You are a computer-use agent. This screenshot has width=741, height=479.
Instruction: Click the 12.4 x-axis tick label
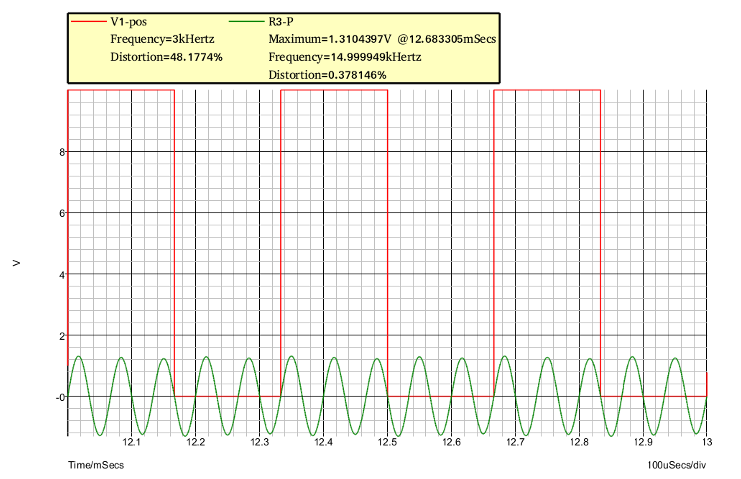[323, 442]
